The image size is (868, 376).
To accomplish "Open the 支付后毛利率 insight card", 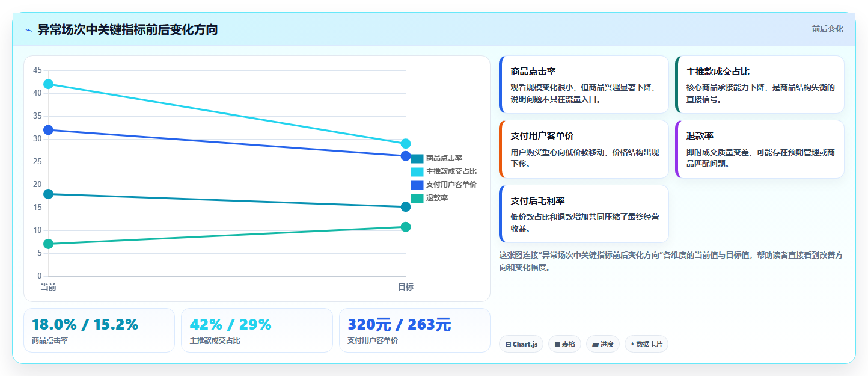I will pyautogui.click(x=584, y=214).
